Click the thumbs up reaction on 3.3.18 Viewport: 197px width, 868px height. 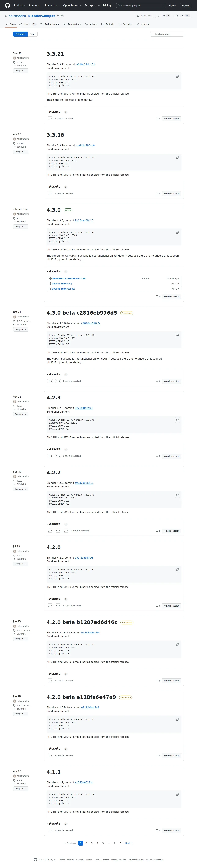tap(50, 194)
